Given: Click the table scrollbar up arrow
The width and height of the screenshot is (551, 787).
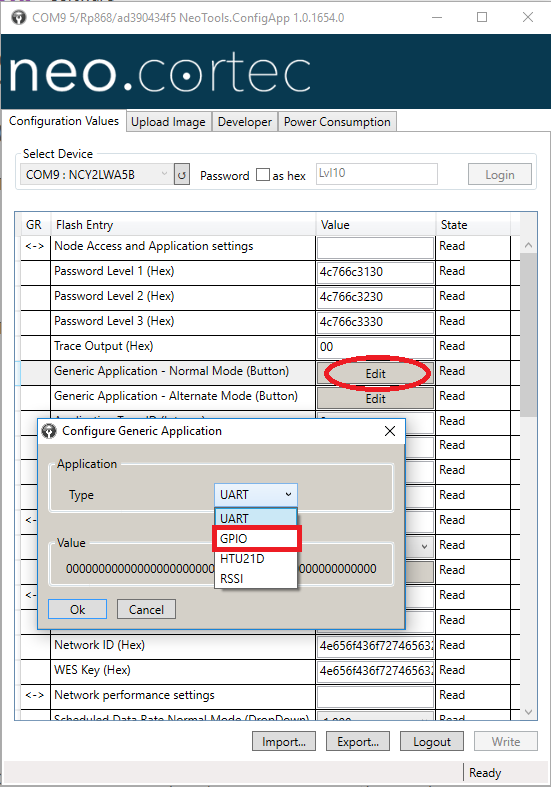Looking at the screenshot, I should click(x=528, y=245).
